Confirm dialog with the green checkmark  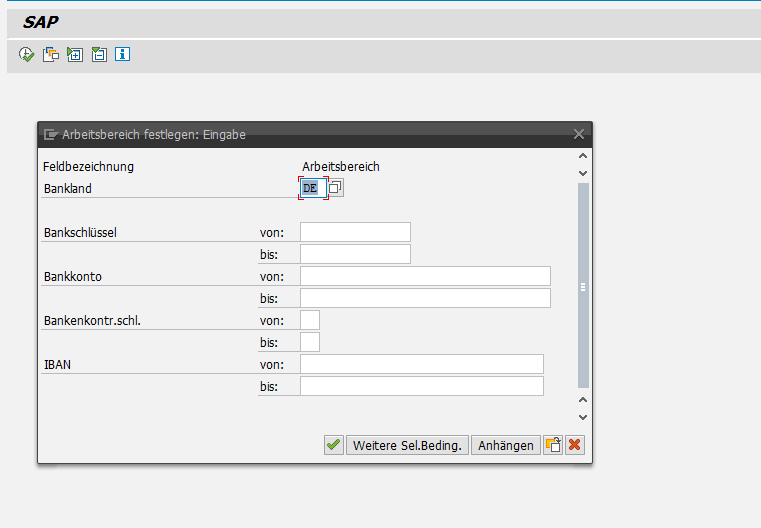(x=333, y=445)
